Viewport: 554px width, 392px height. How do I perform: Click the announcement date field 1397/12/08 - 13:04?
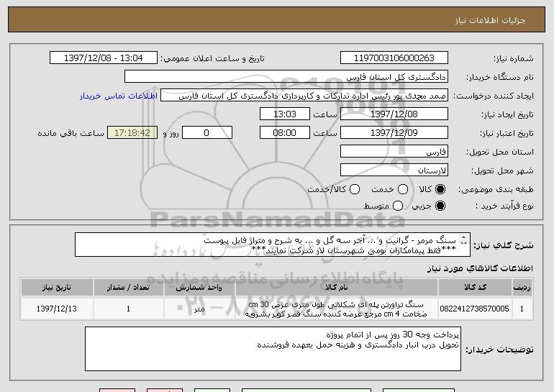pos(104,58)
